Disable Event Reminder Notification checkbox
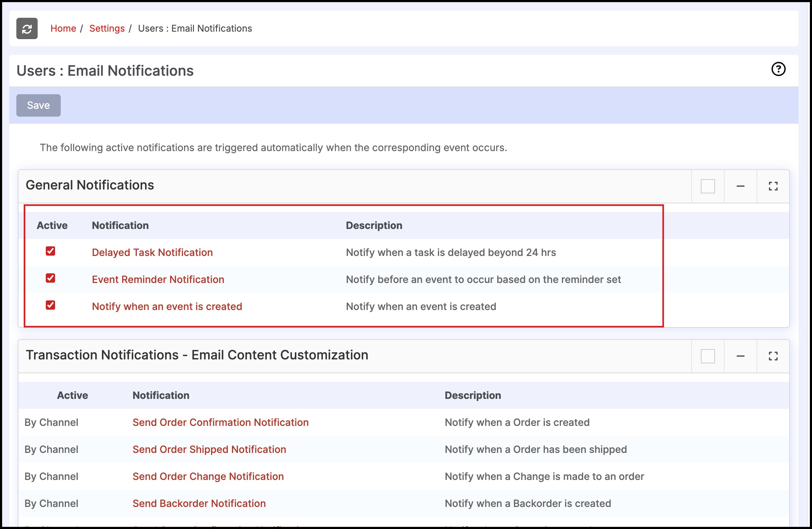This screenshot has width=812, height=529. (50, 278)
